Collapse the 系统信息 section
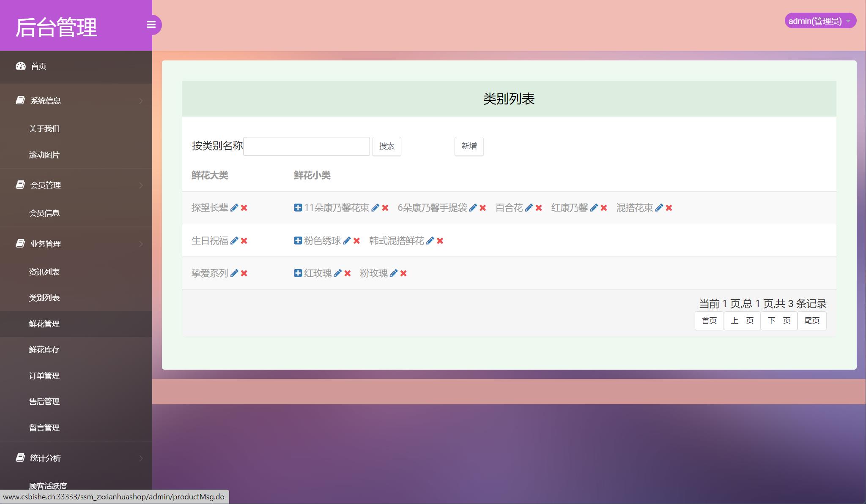Image resolution: width=866 pixels, height=504 pixels. (45, 100)
